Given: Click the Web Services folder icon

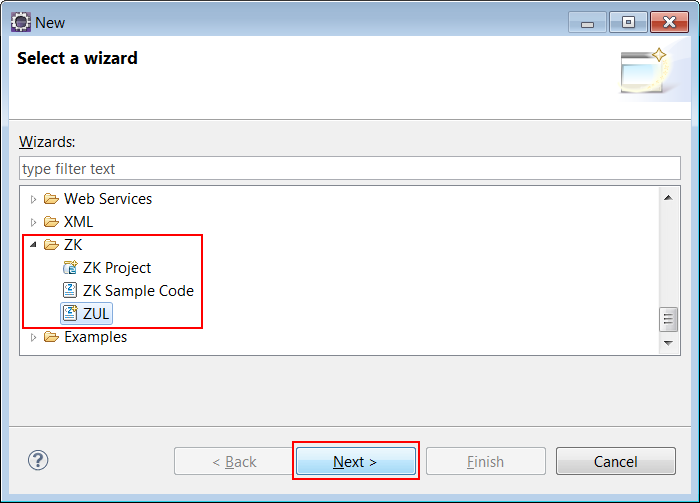Looking at the screenshot, I should pos(51,199).
